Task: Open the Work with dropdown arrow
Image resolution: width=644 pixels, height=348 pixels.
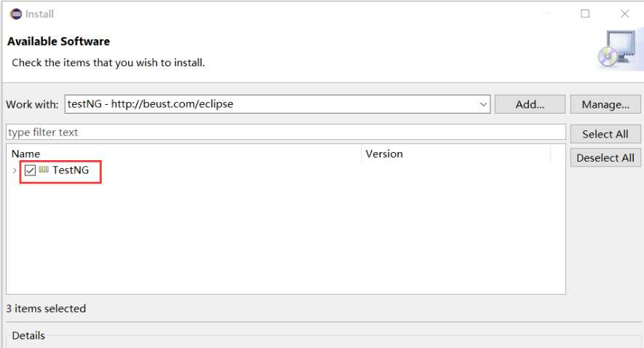Action: click(483, 104)
